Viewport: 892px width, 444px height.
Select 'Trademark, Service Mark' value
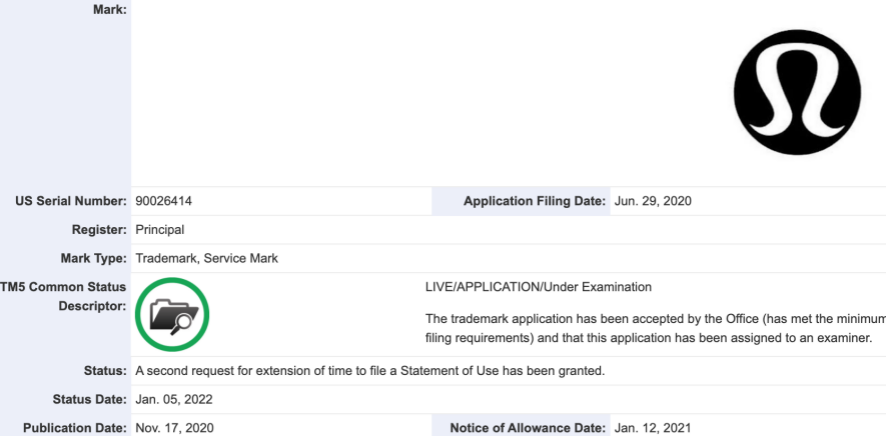point(207,258)
